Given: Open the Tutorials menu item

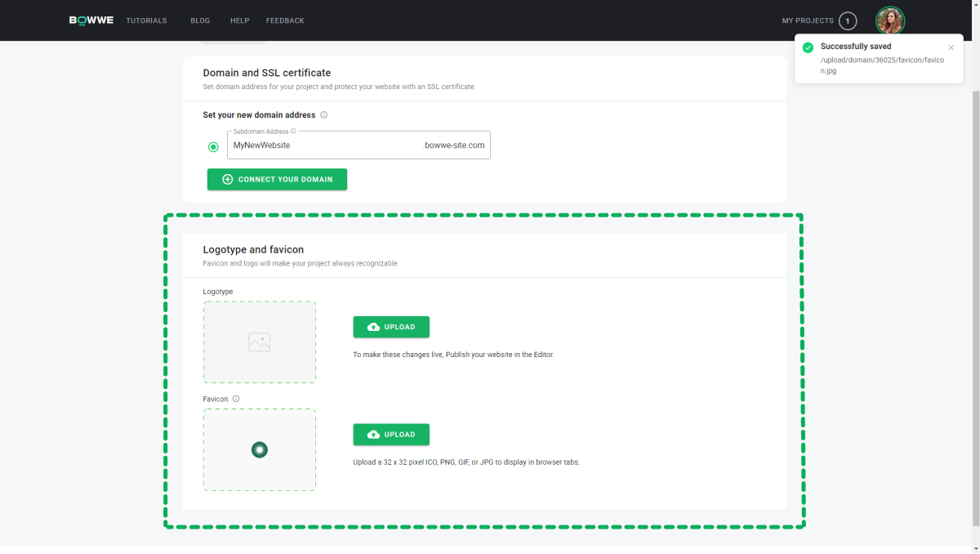Looking at the screenshot, I should click(x=146, y=20).
